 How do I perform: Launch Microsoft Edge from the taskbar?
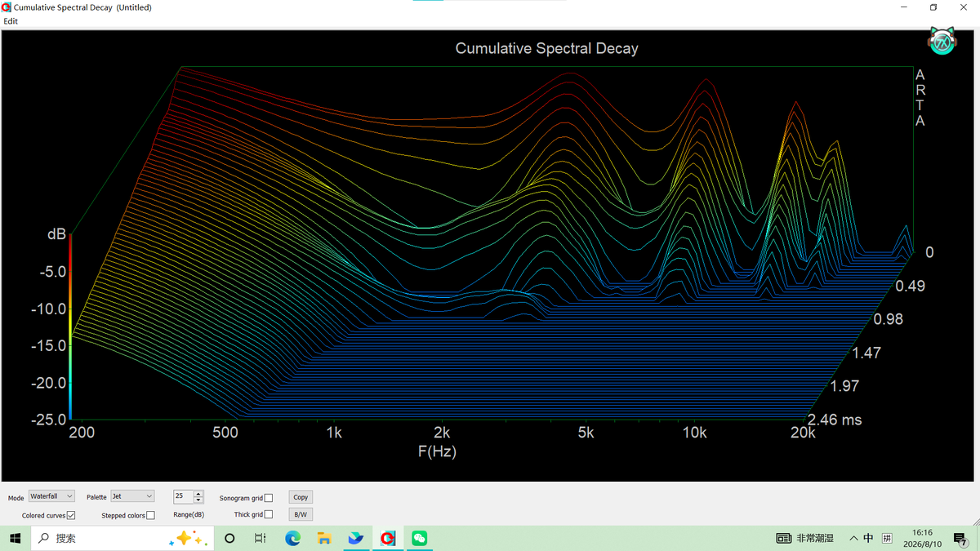(292, 539)
